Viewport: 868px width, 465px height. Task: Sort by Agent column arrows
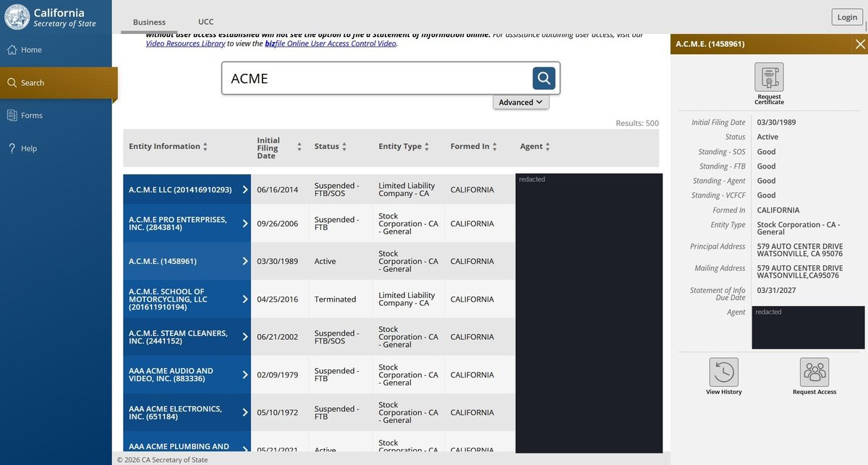548,147
